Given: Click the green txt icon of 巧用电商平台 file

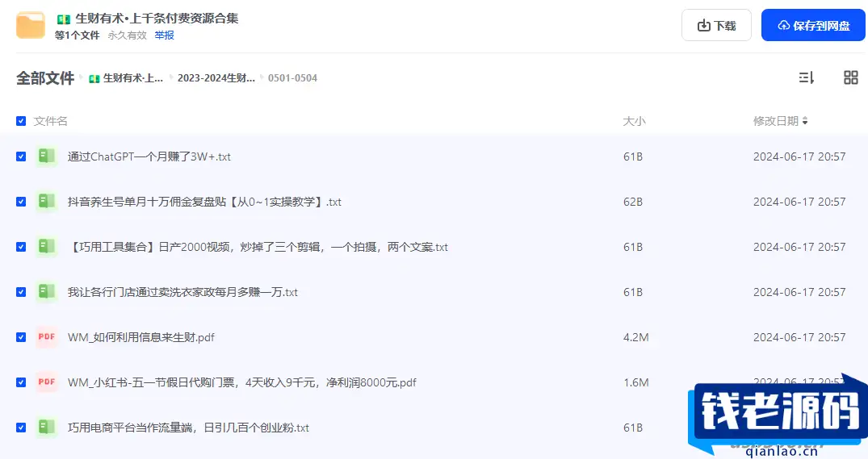Looking at the screenshot, I should (x=47, y=427).
